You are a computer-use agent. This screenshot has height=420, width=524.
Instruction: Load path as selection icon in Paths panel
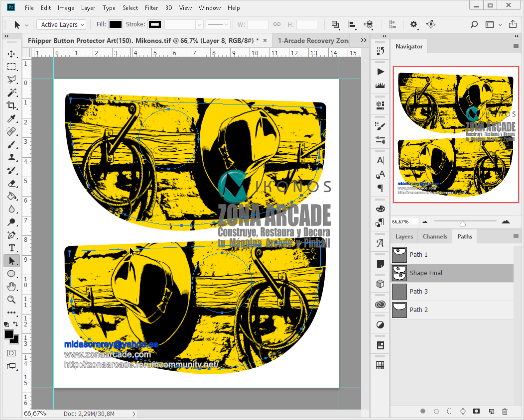click(450, 411)
